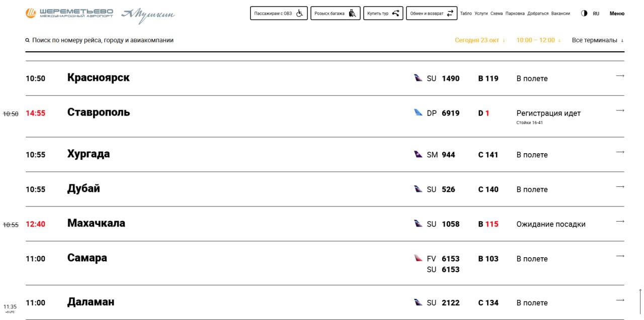Viewport: 644px width, 320px height.
Task: Open the Схема menu item
Action: pyautogui.click(x=497, y=14)
